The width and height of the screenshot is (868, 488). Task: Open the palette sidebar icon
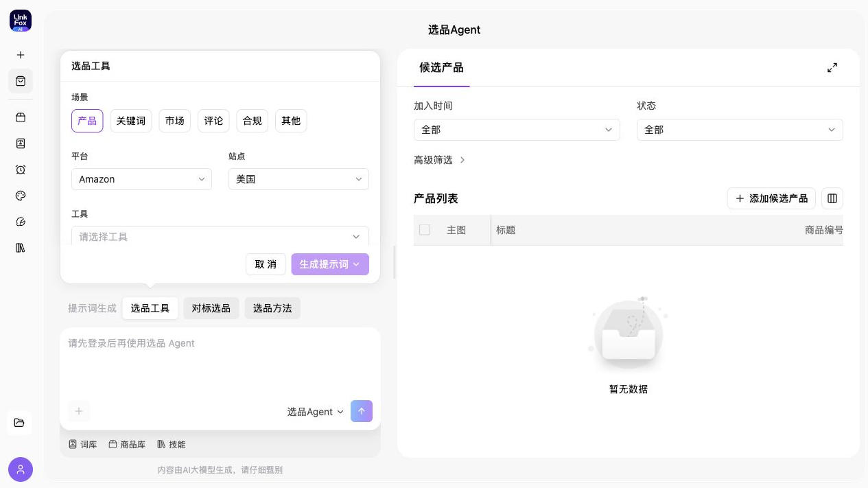click(21, 196)
